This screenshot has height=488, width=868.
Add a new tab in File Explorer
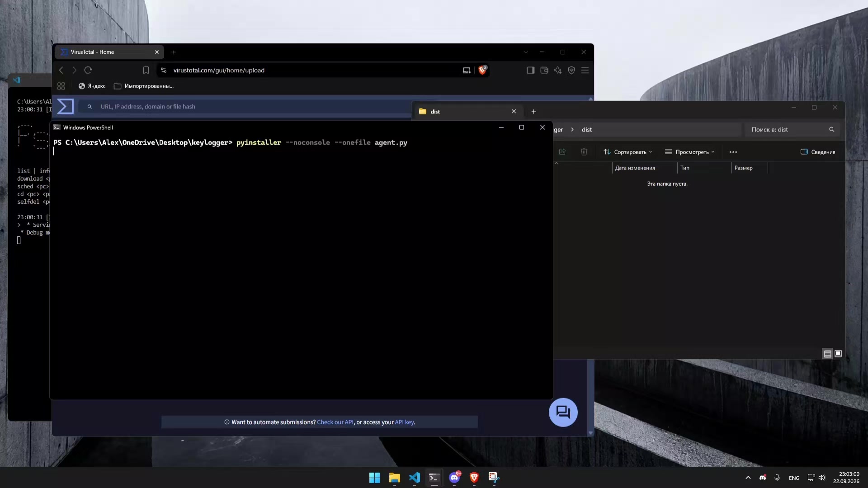click(533, 112)
